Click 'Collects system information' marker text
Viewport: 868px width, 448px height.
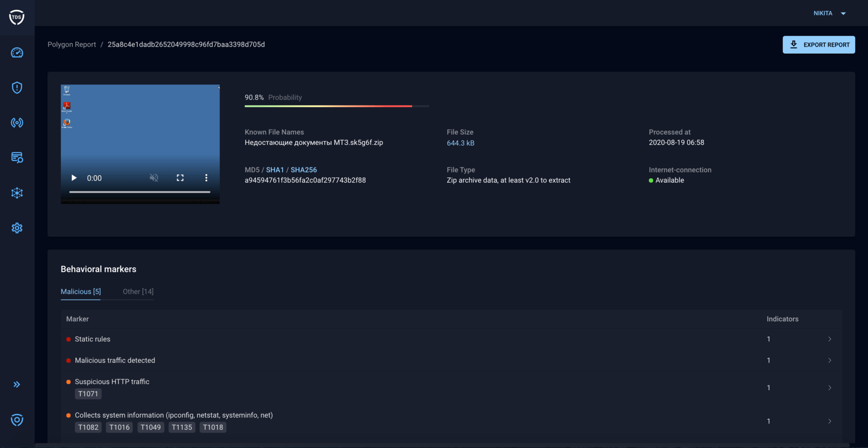(174, 415)
